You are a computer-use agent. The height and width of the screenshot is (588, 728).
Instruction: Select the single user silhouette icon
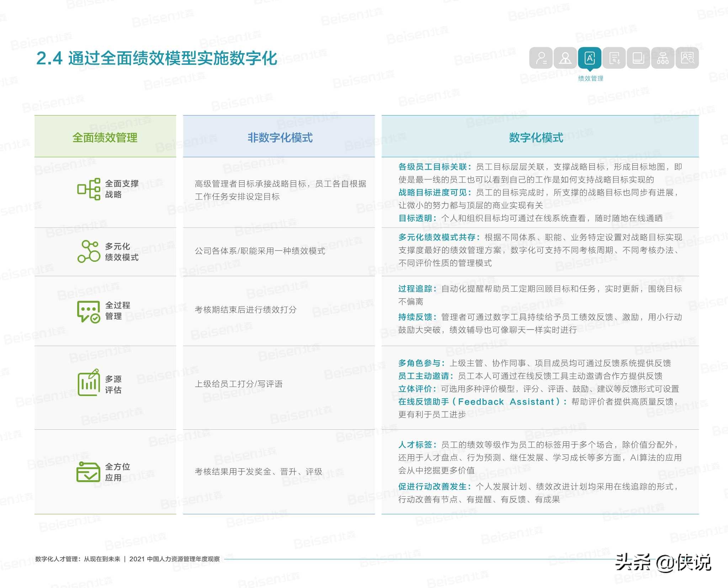(565, 58)
